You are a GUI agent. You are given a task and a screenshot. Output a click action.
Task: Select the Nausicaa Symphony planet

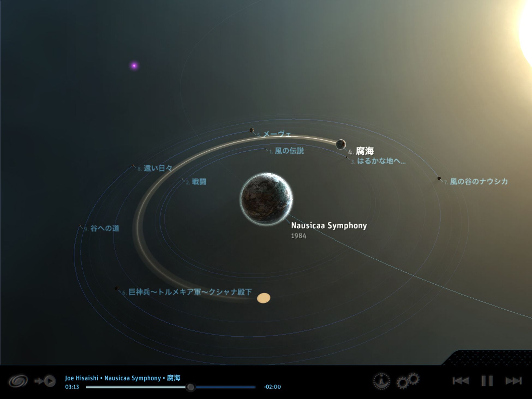click(266, 199)
